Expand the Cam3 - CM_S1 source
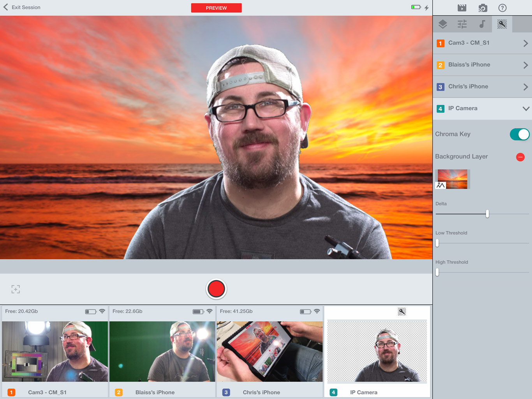The height and width of the screenshot is (399, 532). [527, 43]
